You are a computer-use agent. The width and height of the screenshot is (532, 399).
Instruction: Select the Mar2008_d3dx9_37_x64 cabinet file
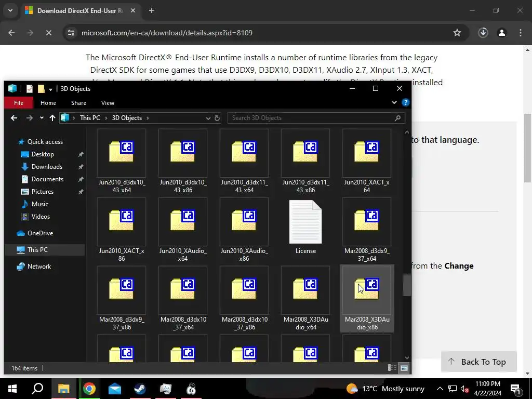point(367,230)
